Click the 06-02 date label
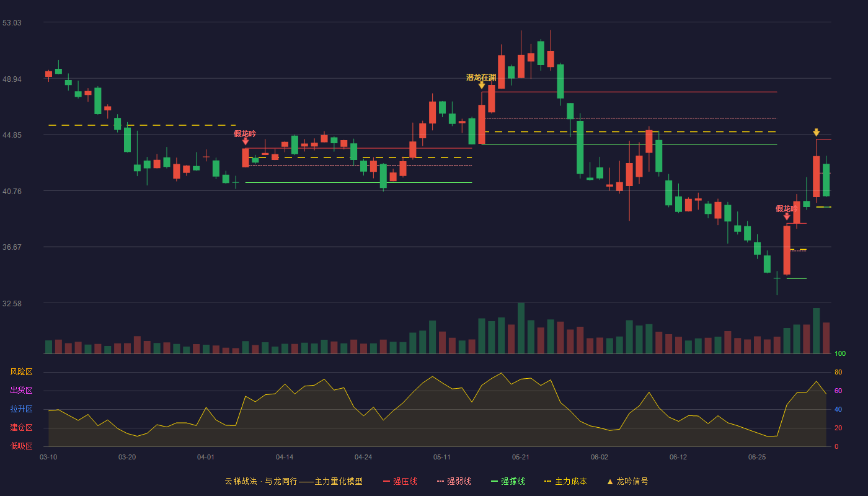 click(600, 457)
